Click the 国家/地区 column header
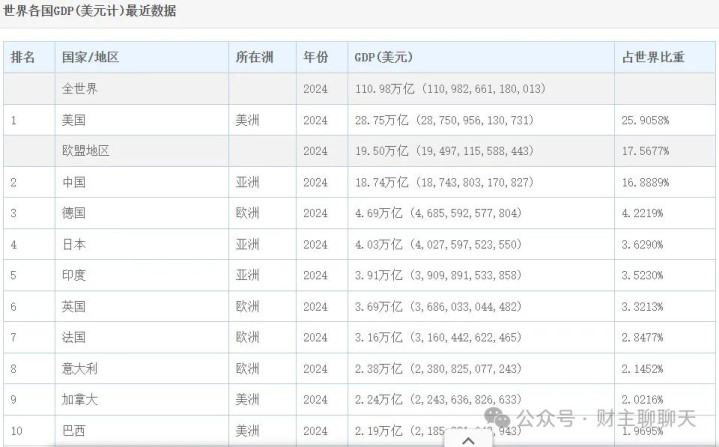Screen dimensions: 719x447 [90, 57]
